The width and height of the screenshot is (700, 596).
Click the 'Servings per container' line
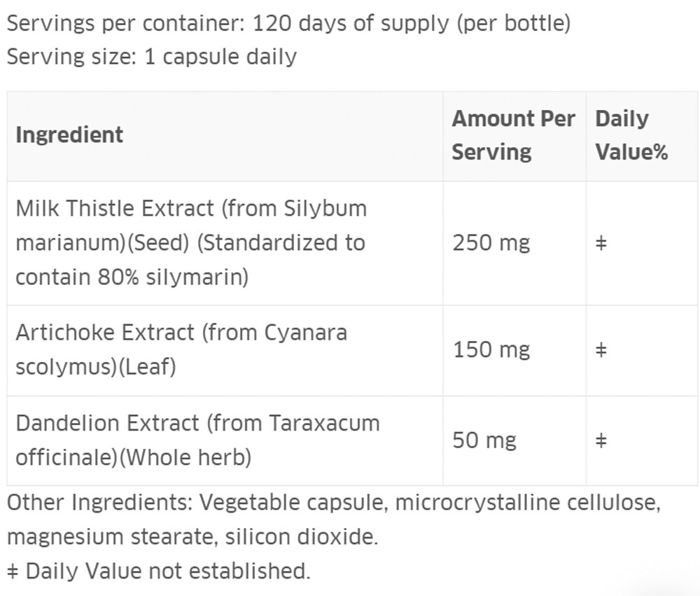pos(288,23)
